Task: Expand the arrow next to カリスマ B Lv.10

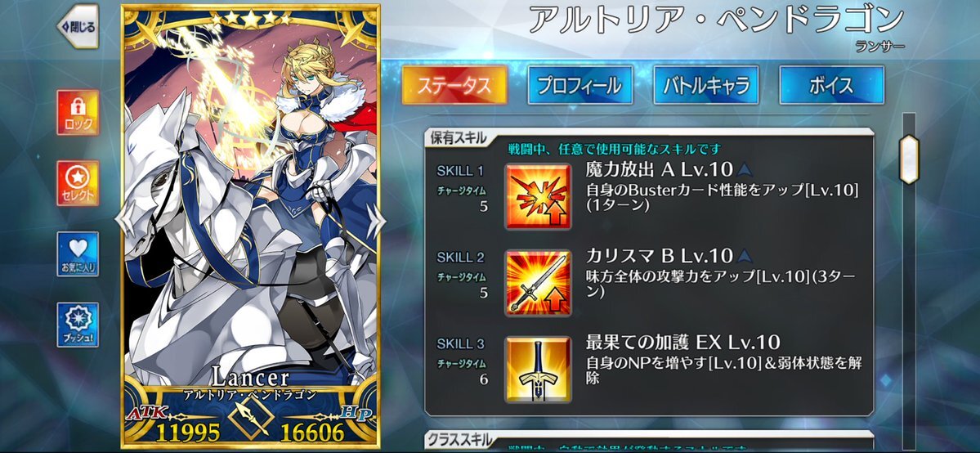Action: pos(745,255)
